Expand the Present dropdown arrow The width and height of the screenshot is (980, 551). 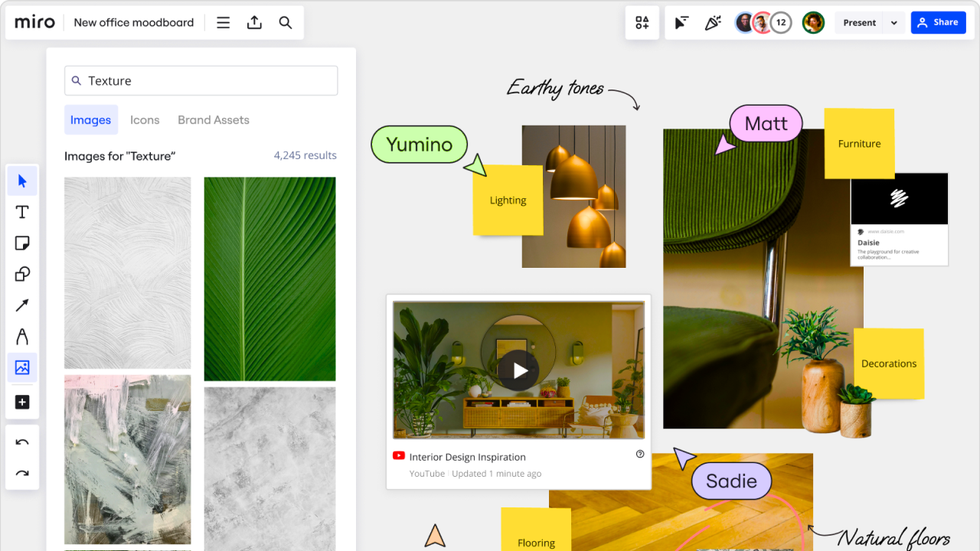click(x=893, y=23)
